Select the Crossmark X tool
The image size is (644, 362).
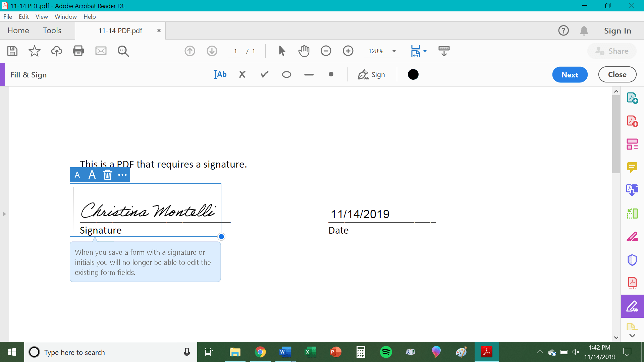tap(242, 74)
